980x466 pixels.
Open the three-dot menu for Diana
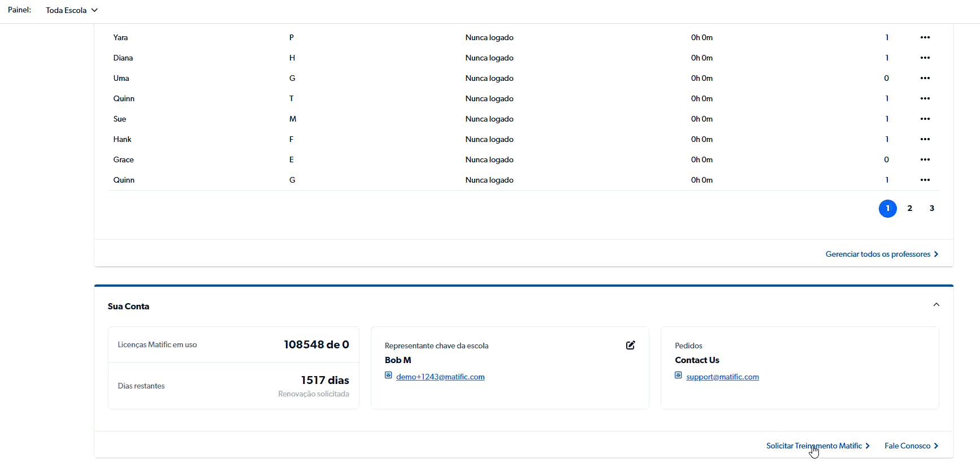[925, 58]
